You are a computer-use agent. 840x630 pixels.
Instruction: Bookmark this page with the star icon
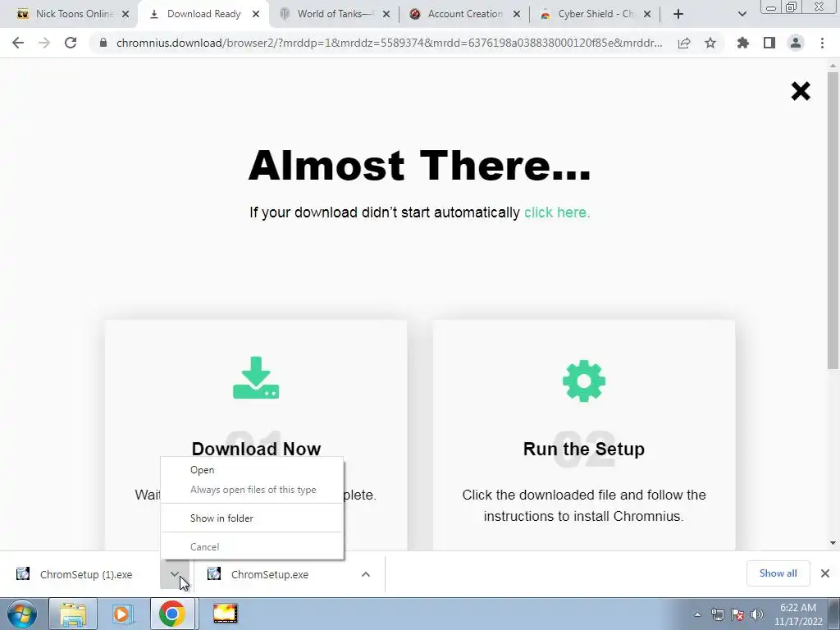tap(710, 43)
